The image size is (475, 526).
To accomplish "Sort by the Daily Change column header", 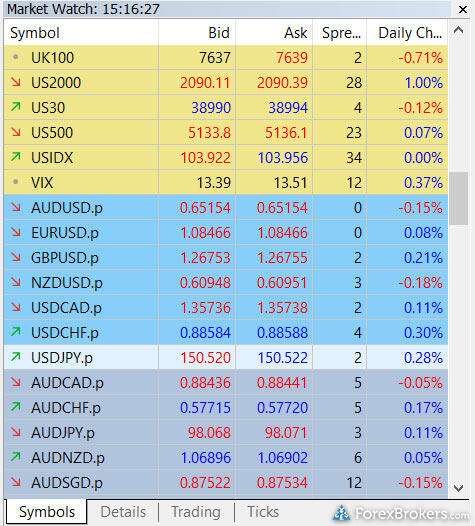I will click(407, 33).
